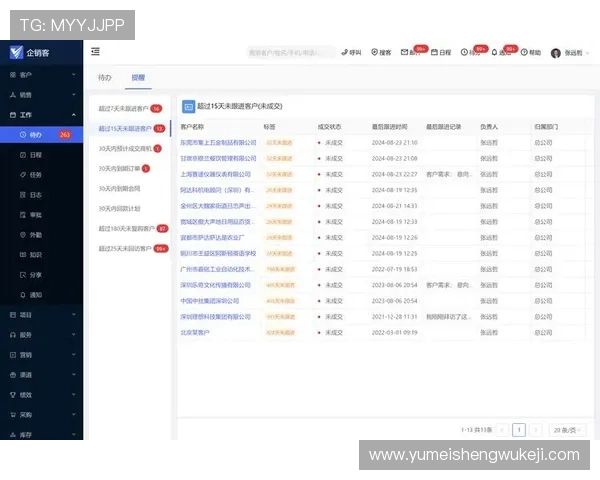Click the 分享 icon in the sidebar

click(x=23, y=275)
